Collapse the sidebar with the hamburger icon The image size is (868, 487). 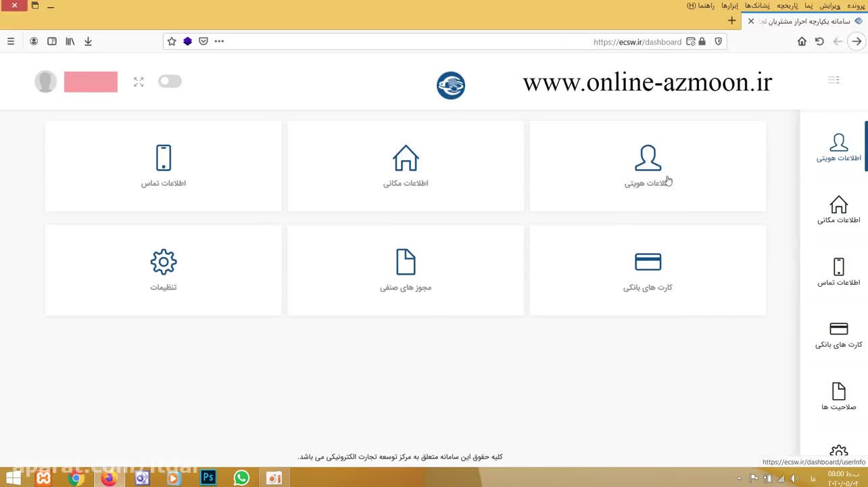tap(834, 80)
